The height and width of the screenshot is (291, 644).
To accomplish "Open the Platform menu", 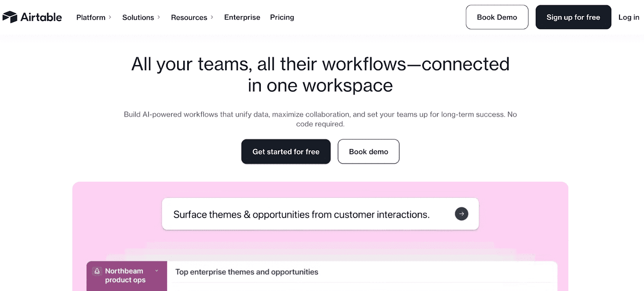I will 91,17.
